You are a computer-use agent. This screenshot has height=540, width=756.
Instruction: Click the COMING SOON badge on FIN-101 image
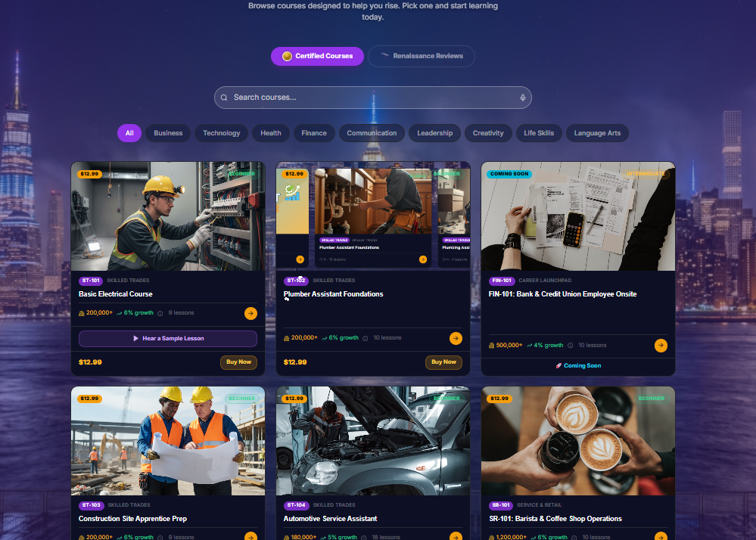509,174
